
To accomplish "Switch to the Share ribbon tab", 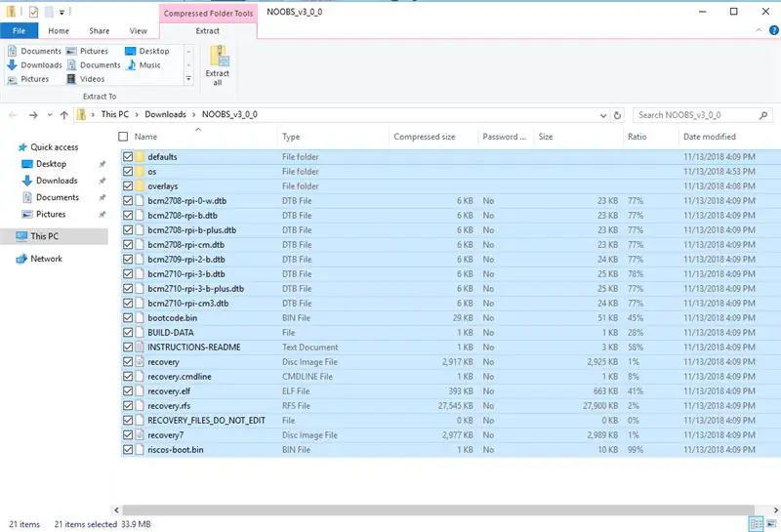I will pos(100,31).
